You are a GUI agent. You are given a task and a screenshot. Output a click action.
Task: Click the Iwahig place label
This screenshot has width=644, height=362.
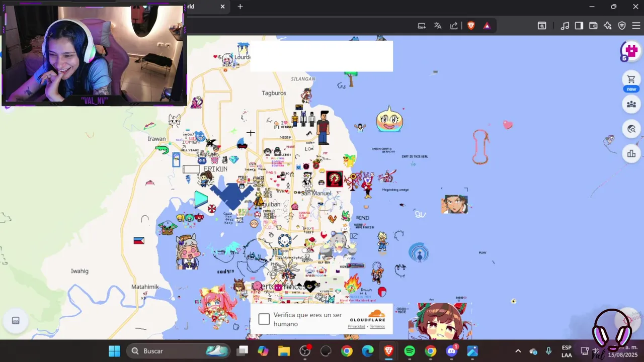pyautogui.click(x=79, y=271)
